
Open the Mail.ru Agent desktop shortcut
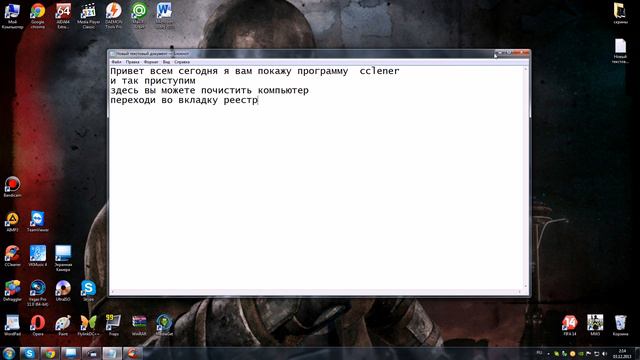[x=139, y=16]
